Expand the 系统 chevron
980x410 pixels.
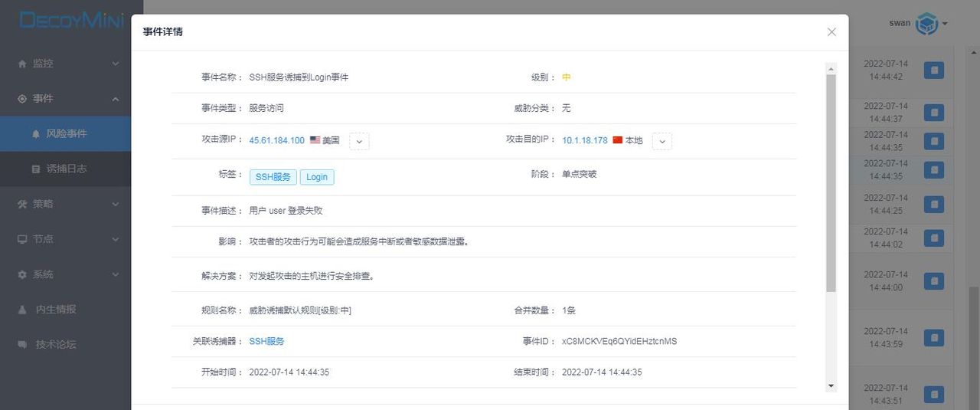tap(116, 274)
